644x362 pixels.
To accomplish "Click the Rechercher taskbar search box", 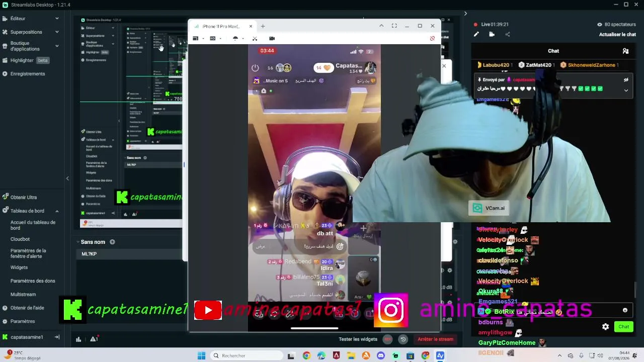I will tap(246, 356).
